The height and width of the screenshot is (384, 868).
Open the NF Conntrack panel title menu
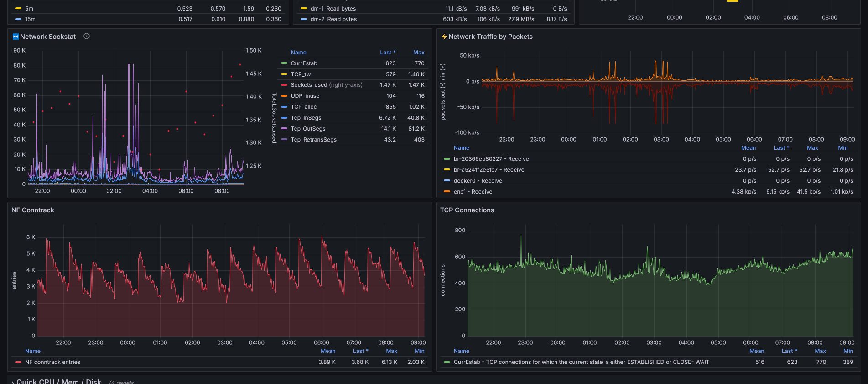click(x=32, y=210)
